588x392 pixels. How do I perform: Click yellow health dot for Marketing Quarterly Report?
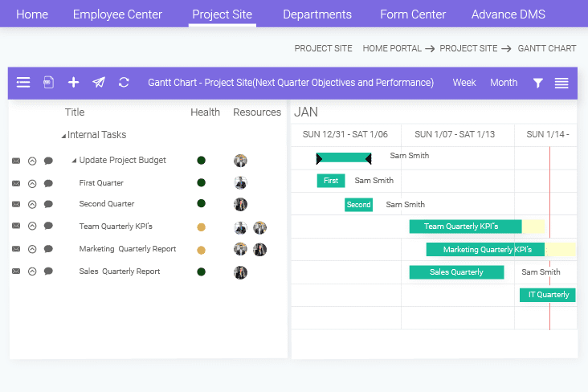pos(202,250)
